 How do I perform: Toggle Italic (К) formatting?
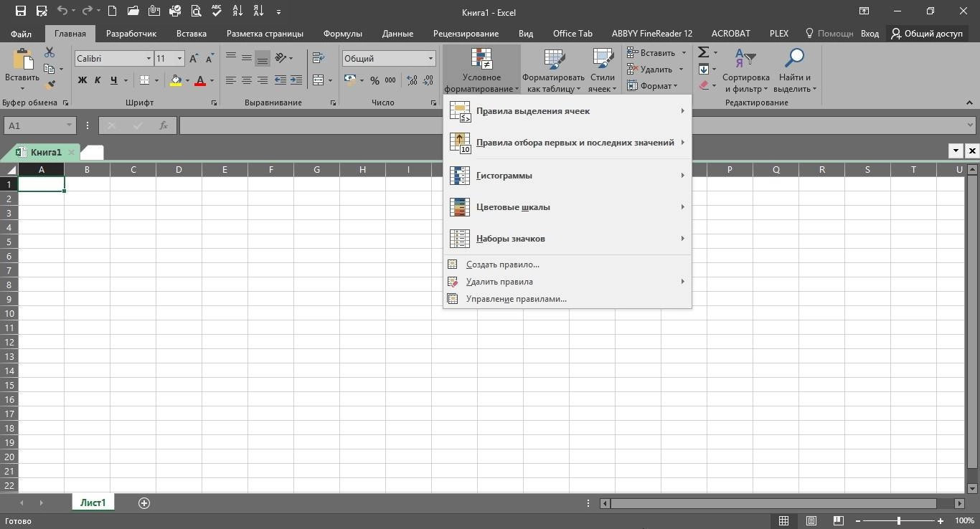(98, 80)
